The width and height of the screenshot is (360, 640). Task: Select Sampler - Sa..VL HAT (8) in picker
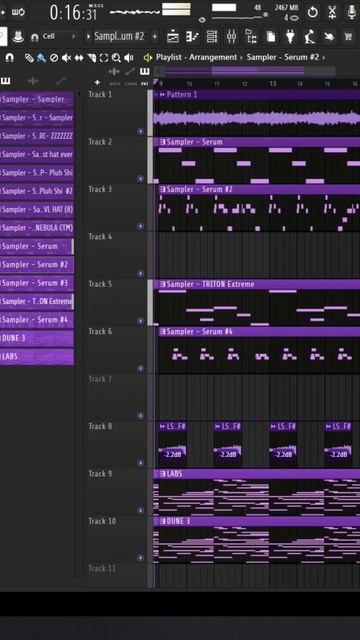37,209
